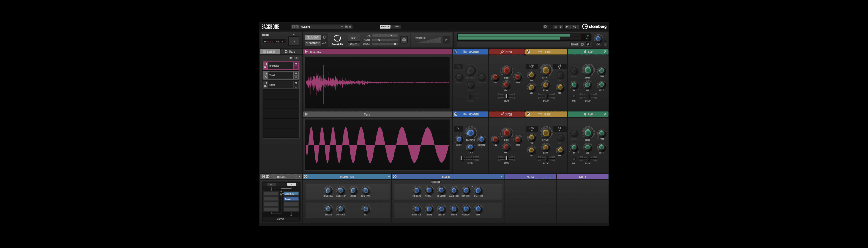Click the DRUMGAN mode button
Image resolution: width=868 pixels, height=248 pixels.
[313, 37]
